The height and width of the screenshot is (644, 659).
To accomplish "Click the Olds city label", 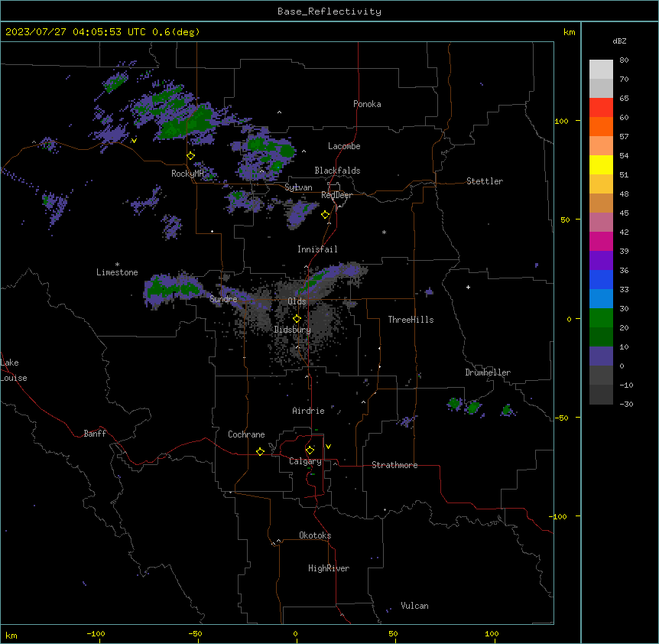I will coord(297,301).
